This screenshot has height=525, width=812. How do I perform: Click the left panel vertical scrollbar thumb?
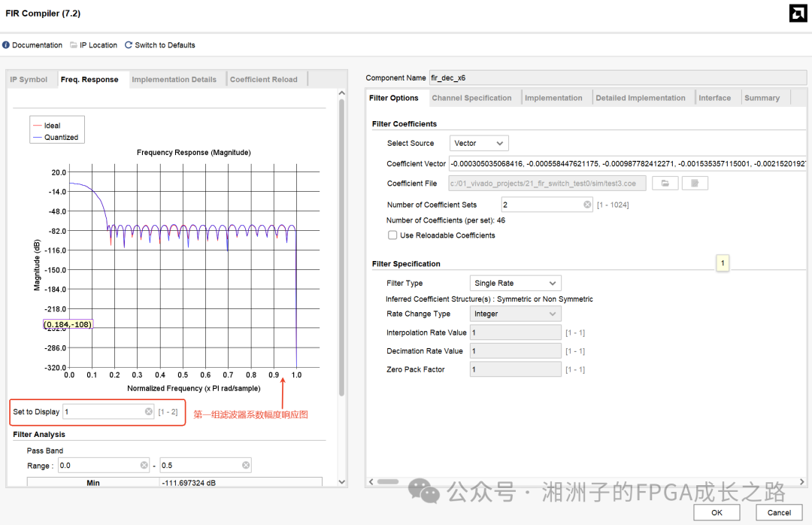pos(342,247)
